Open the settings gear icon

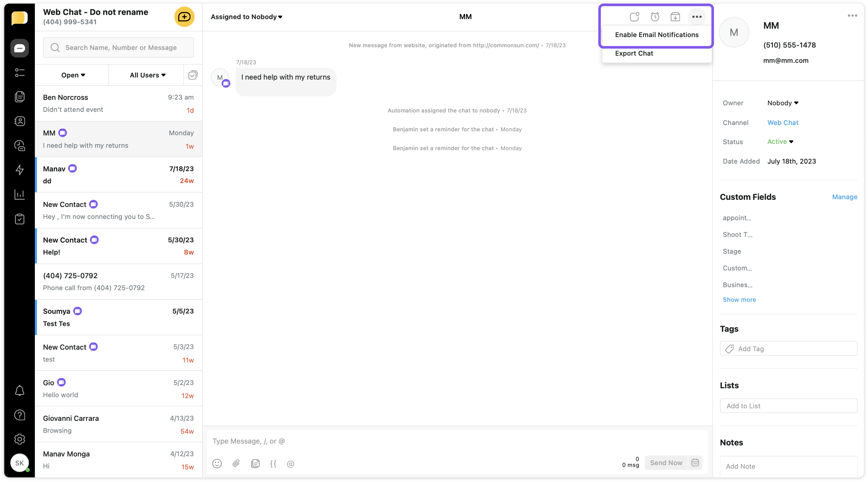pos(19,439)
